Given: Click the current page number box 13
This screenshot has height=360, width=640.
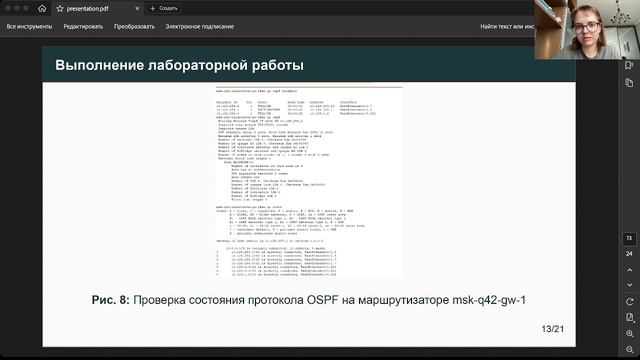Looking at the screenshot, I should [629, 238].
